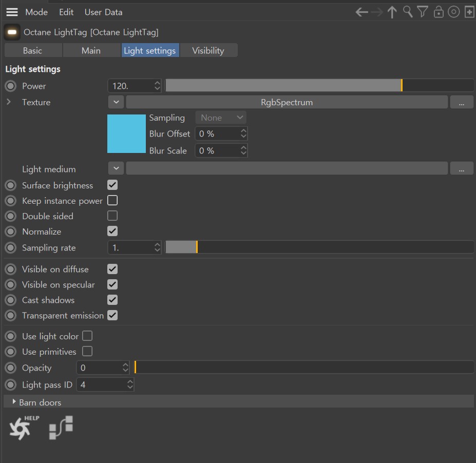
Task: Enable the Use primitives checkbox
Action: click(87, 351)
